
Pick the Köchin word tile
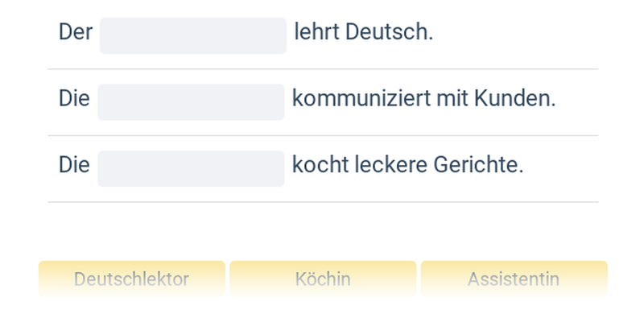click(323, 279)
